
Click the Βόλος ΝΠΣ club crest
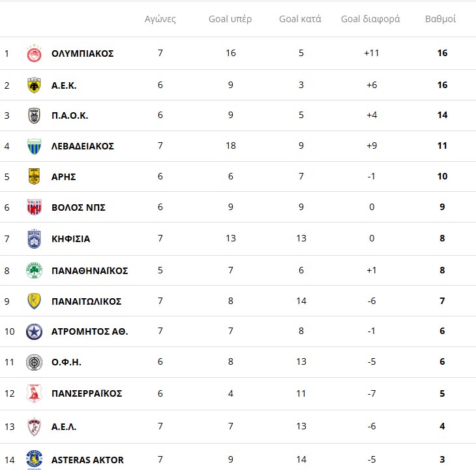click(34, 207)
